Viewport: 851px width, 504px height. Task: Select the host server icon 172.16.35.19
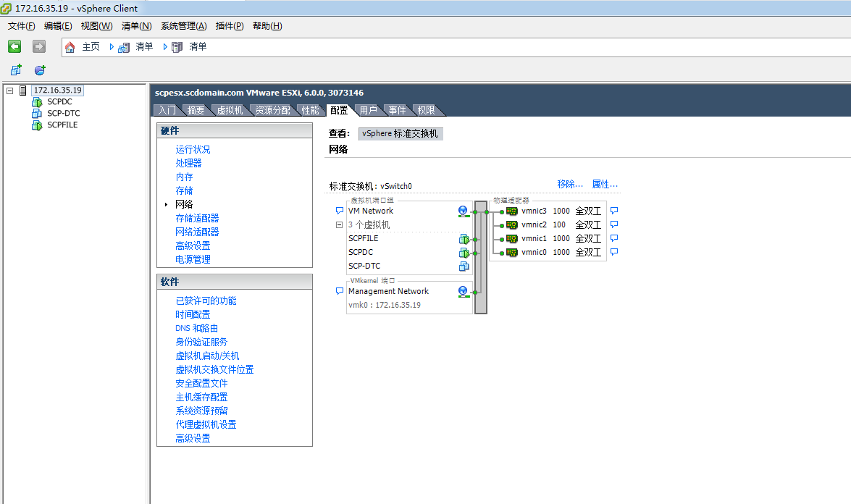tap(22, 91)
